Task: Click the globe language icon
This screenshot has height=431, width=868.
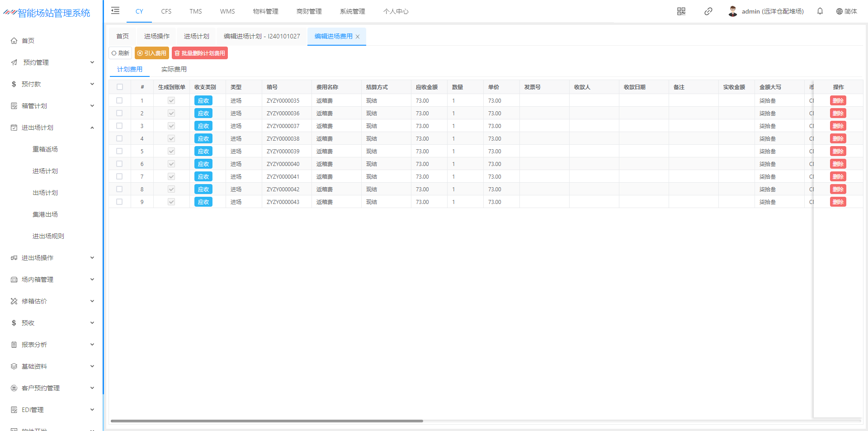Action: (839, 11)
